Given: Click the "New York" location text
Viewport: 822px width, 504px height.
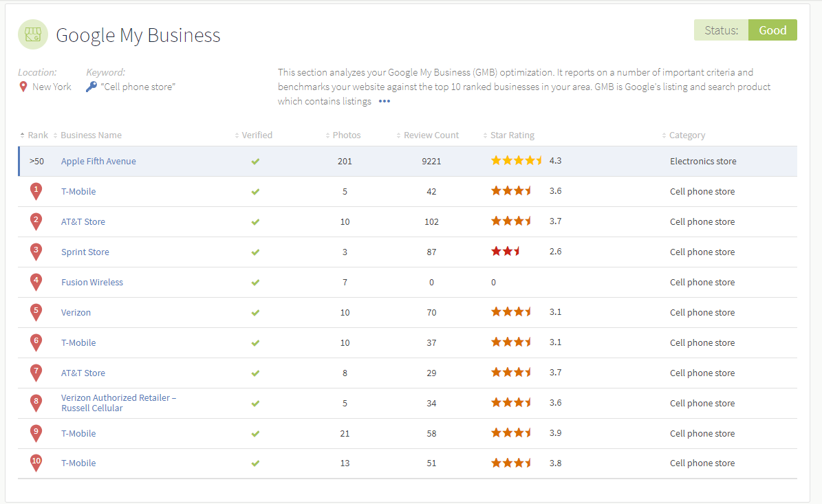Looking at the screenshot, I should coord(52,87).
